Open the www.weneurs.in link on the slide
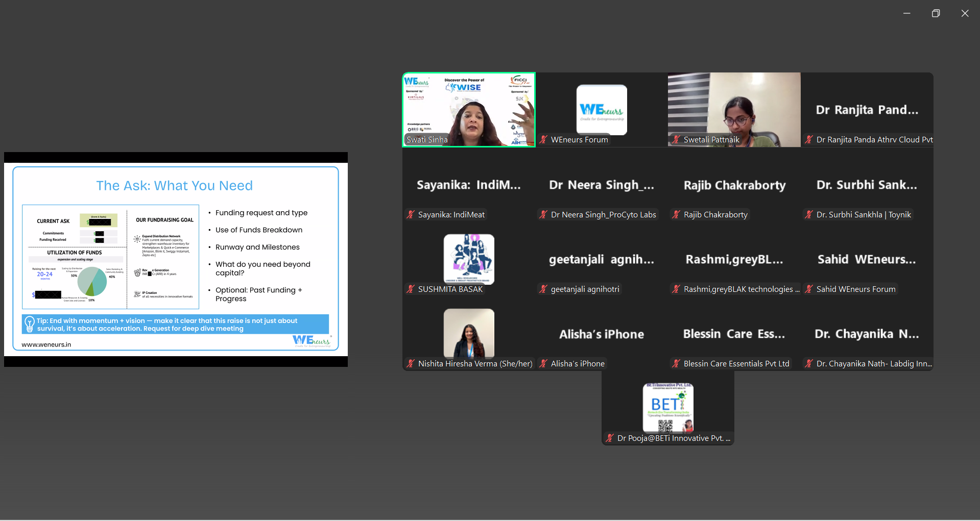The width and height of the screenshot is (980, 521). [x=46, y=344]
